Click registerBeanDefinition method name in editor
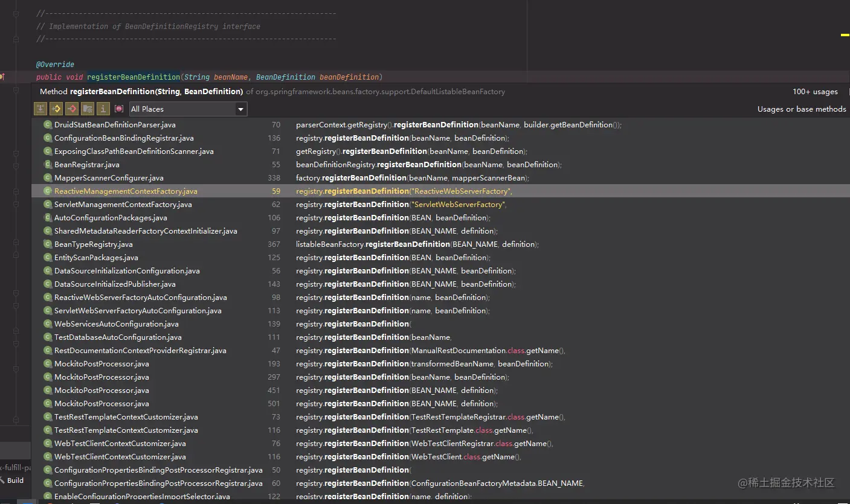This screenshot has width=850, height=504. pyautogui.click(x=134, y=77)
